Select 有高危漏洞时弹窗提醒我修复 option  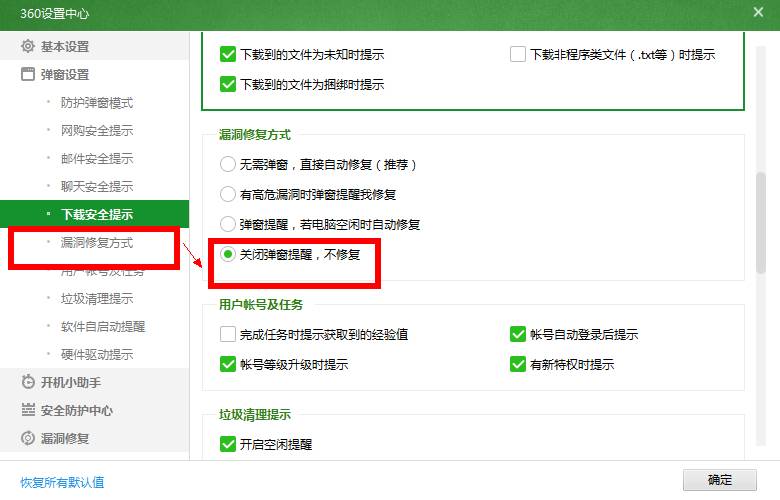click(x=227, y=194)
